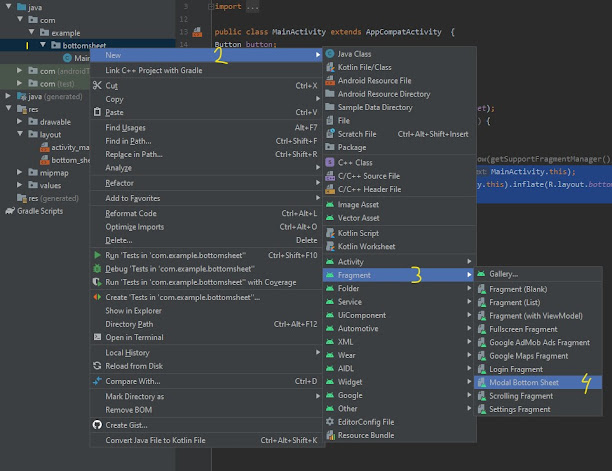The width and height of the screenshot is (612, 471).
Task: Expand the layout folder in res
Action: pos(31,134)
